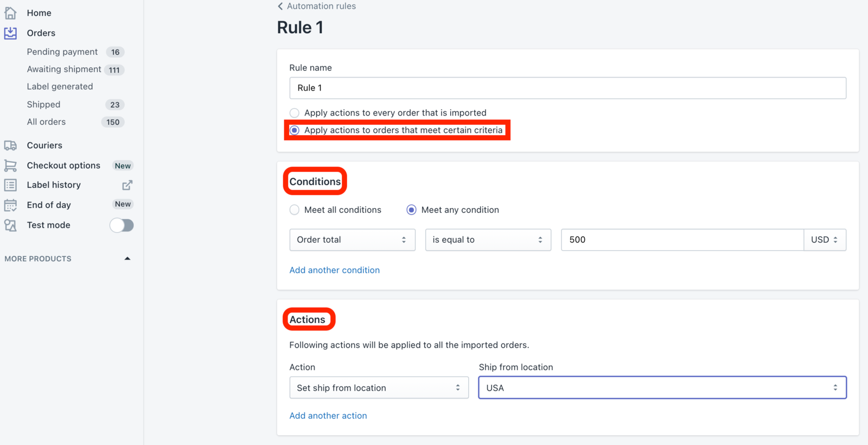Click the New badge on Checkout options

pos(123,166)
